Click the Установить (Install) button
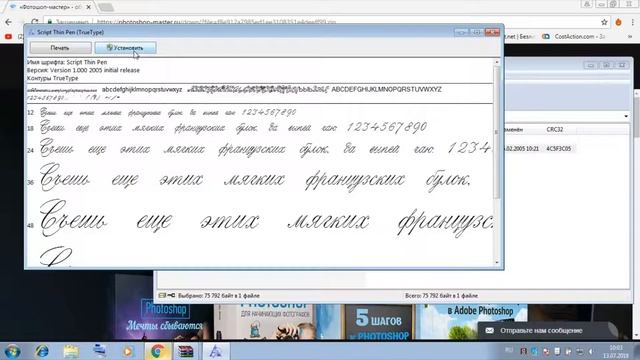Image resolution: width=640 pixels, height=360 pixels. 125,48
